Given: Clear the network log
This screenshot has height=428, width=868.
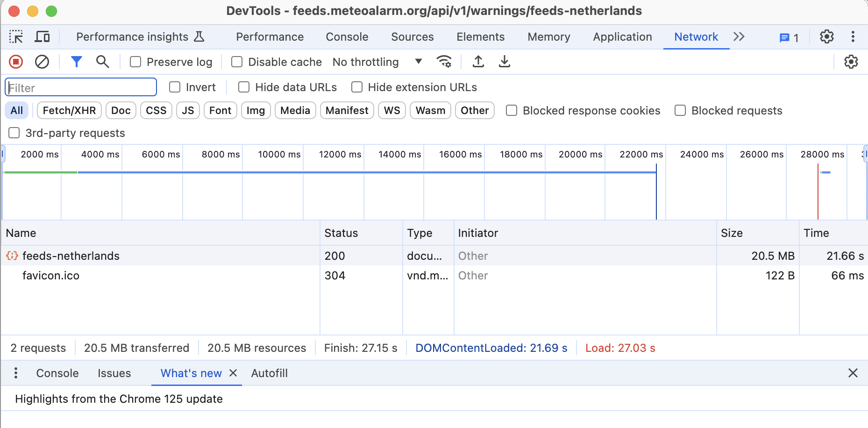Looking at the screenshot, I should pyautogui.click(x=42, y=62).
